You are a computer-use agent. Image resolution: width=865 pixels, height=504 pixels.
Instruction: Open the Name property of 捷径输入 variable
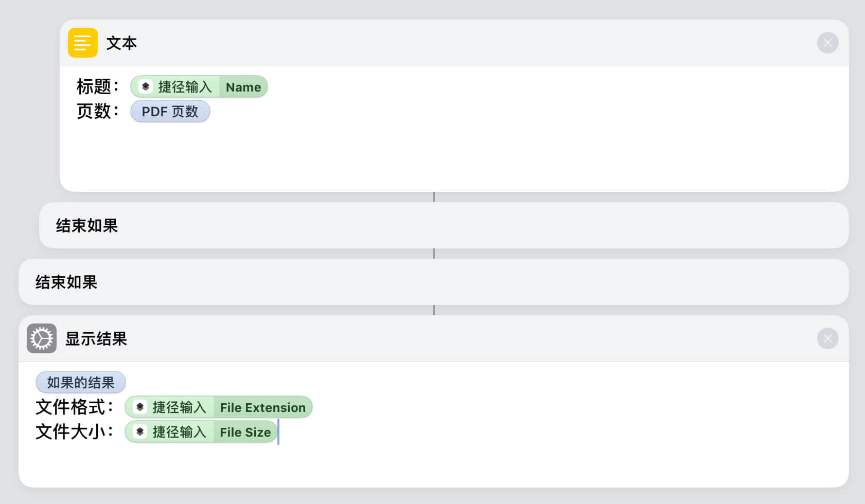243,87
